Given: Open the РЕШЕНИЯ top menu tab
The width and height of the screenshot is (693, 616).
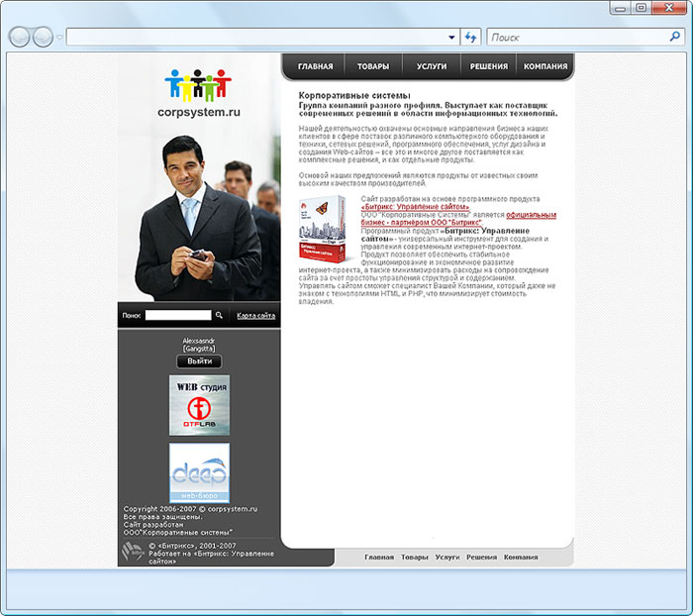Looking at the screenshot, I should [x=489, y=66].
